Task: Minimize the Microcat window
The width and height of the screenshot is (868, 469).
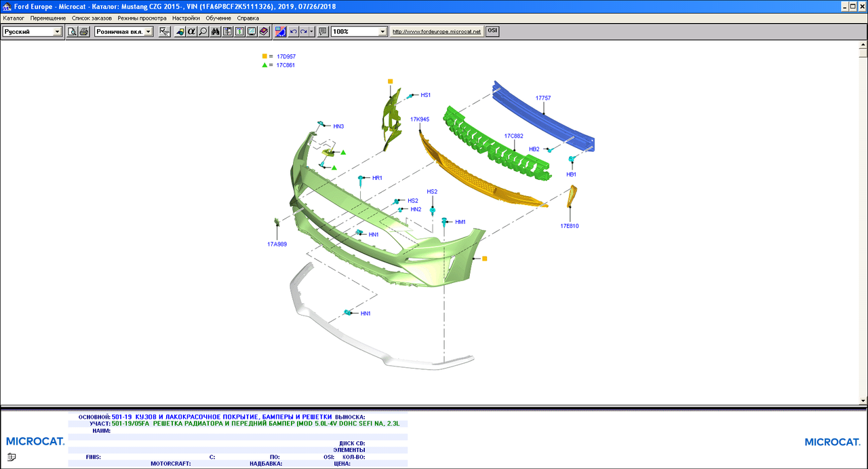Action: click(845, 6)
